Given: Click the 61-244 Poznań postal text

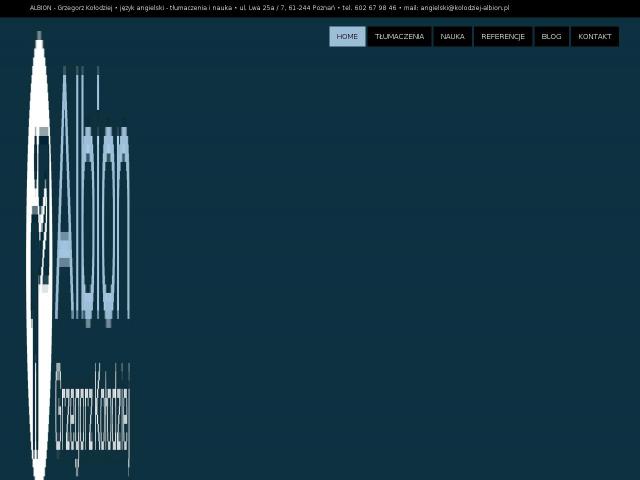Looking at the screenshot, I should (x=311, y=8).
